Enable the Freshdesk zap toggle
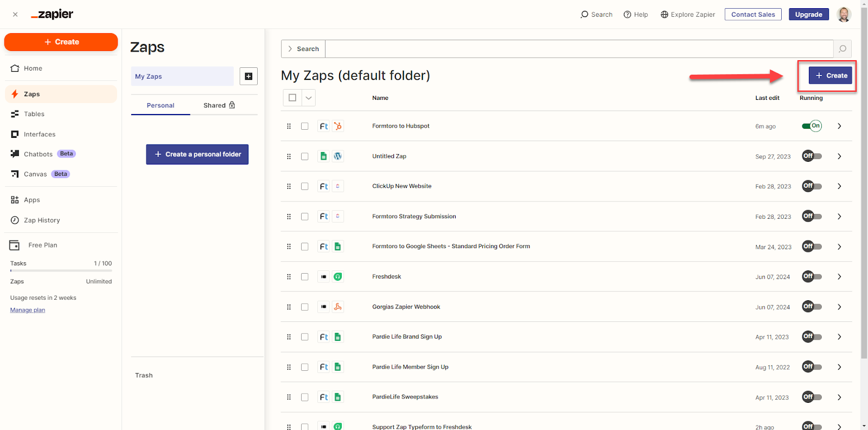Image resolution: width=868 pixels, height=430 pixels. (x=812, y=277)
